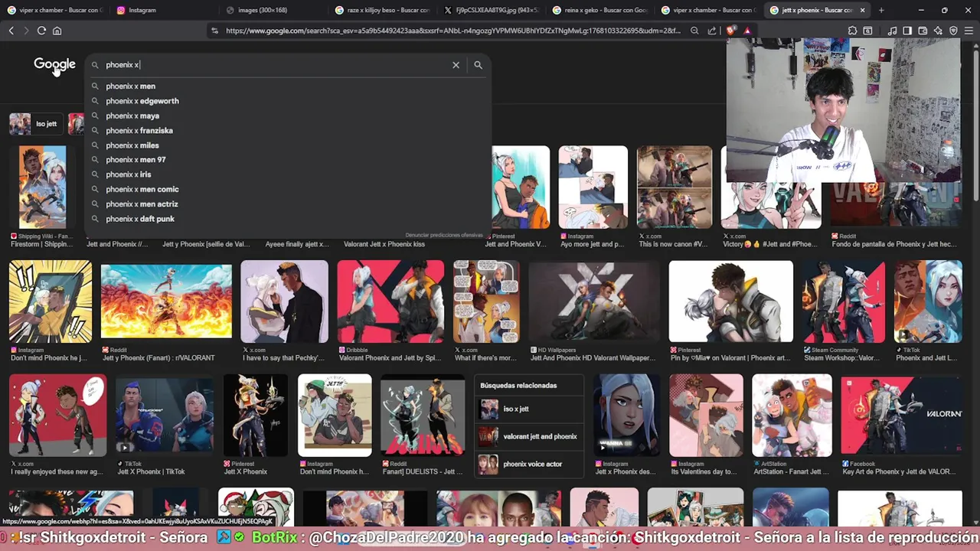Viewport: 980px width, 551px height.
Task: Open HD Wallpapers Jett And Phoenix image
Action: 593,301
